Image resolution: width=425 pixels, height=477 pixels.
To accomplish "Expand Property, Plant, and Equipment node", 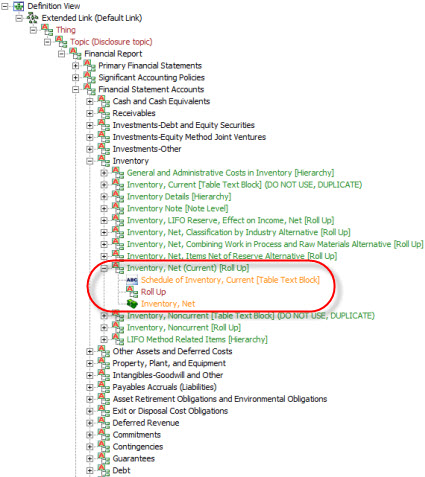I will 90,363.
